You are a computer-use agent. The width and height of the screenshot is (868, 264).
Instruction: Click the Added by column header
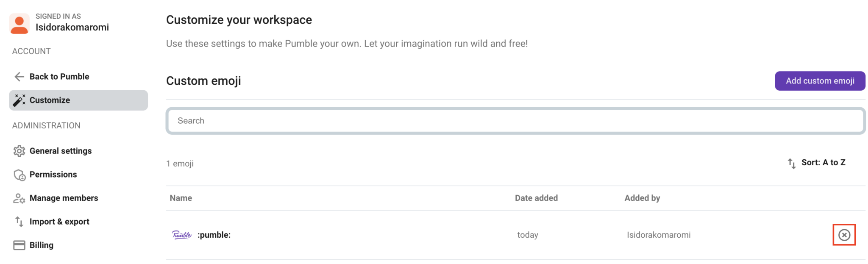click(642, 198)
